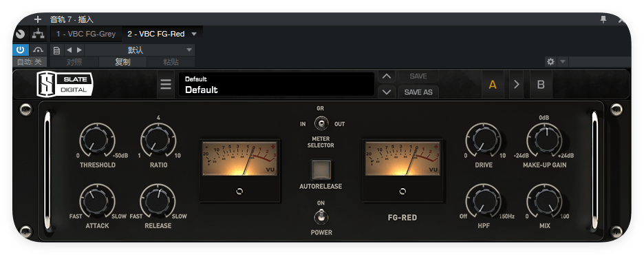Click the 对照 compare button
Viewport: 644px width, 255px height.
[74, 62]
